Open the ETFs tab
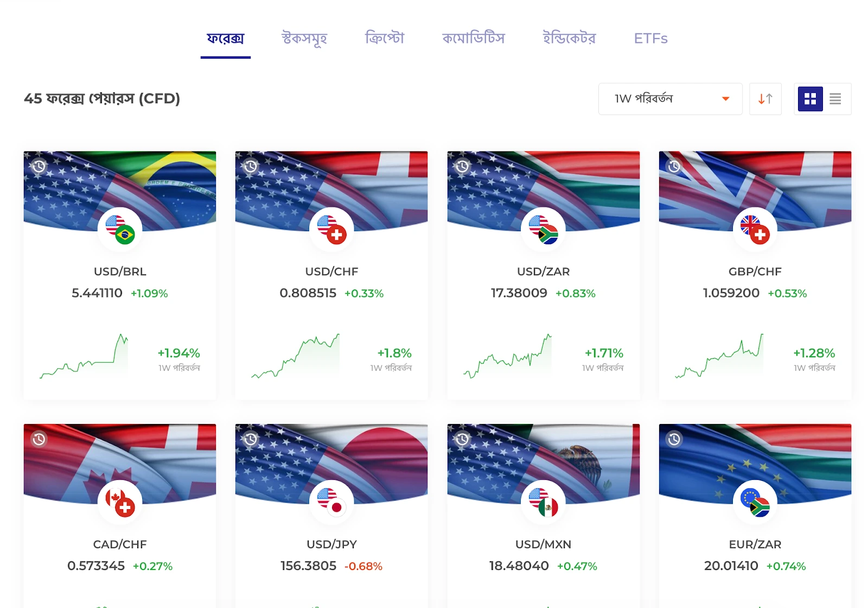868x608 pixels. click(650, 39)
